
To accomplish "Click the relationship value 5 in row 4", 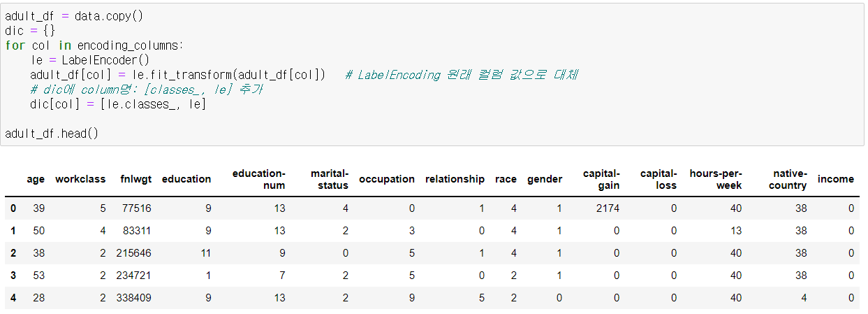I will point(481,298).
